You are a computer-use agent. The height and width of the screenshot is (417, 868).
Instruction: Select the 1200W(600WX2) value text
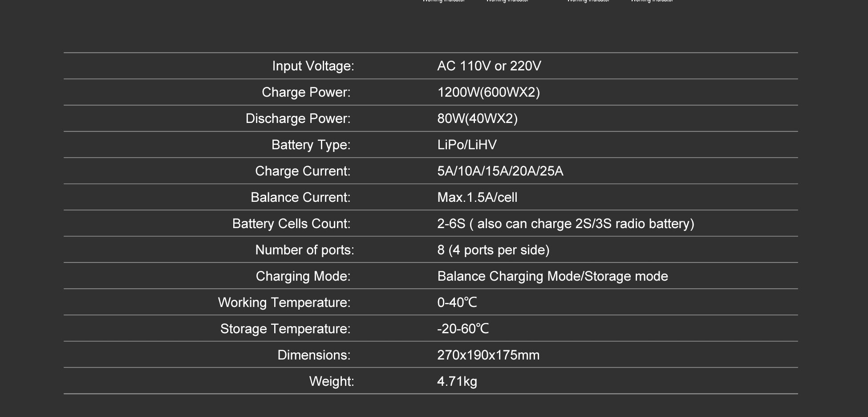(488, 92)
